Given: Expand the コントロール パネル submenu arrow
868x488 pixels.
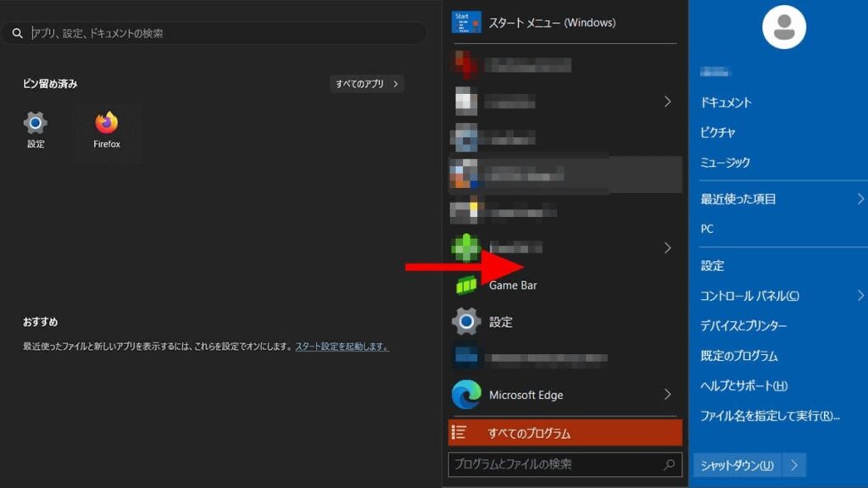Looking at the screenshot, I should click(x=860, y=296).
